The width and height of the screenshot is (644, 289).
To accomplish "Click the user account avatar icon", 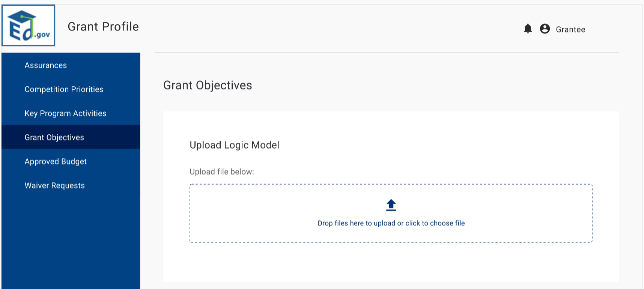I will pyautogui.click(x=545, y=29).
